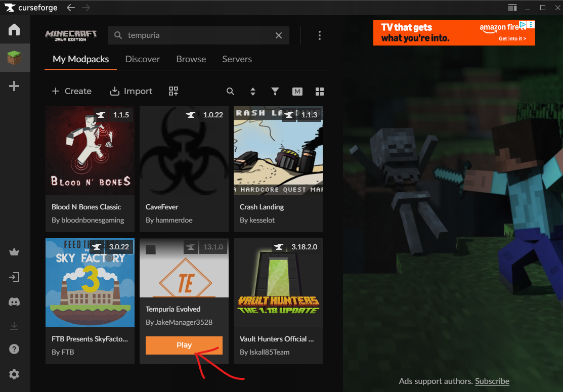The width and height of the screenshot is (563, 392).
Task: Click version badge 3.0.22 on SkyFactory
Action: (119, 247)
